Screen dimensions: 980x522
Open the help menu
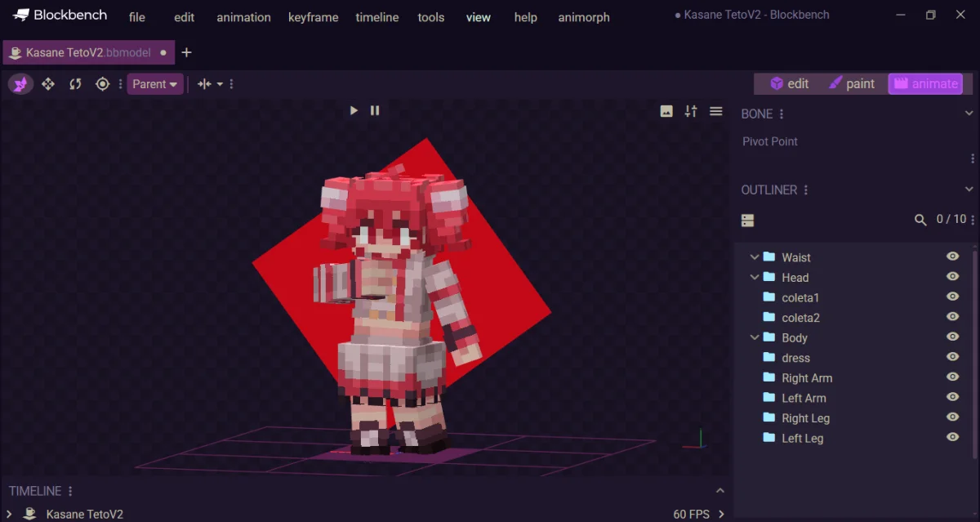click(x=526, y=17)
